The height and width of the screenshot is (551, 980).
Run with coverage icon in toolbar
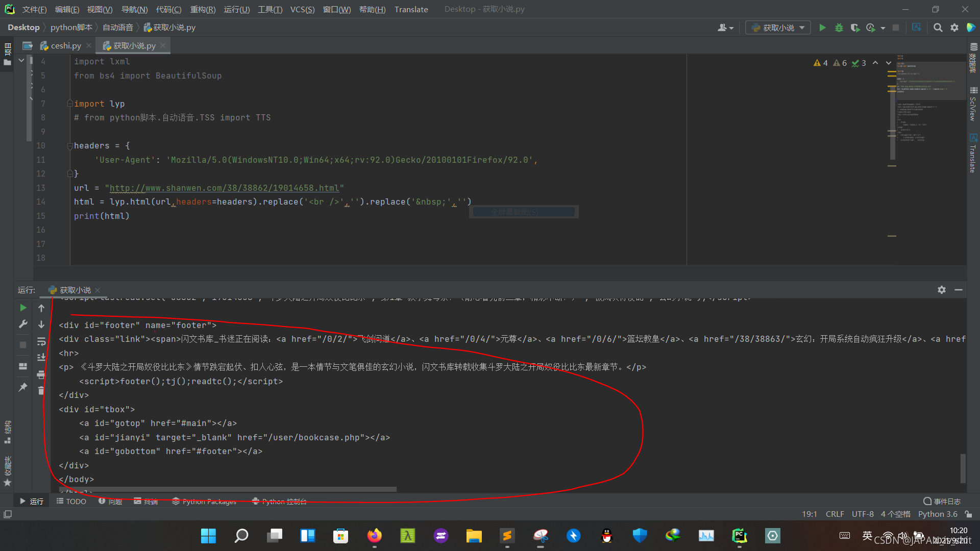[x=855, y=28]
